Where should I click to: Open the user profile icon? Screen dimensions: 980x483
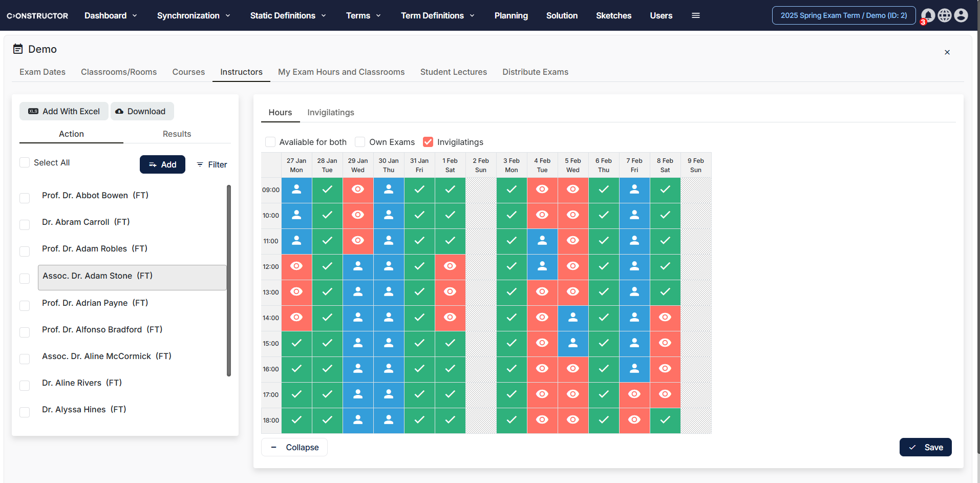[961, 15]
